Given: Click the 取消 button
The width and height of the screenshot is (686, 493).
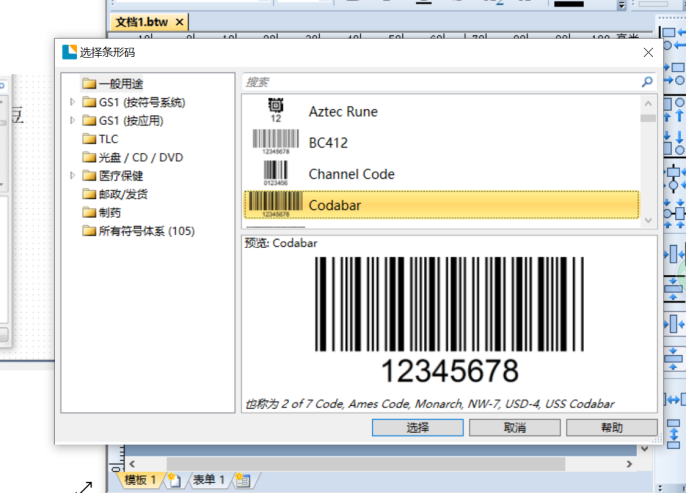Looking at the screenshot, I should coord(514,427).
